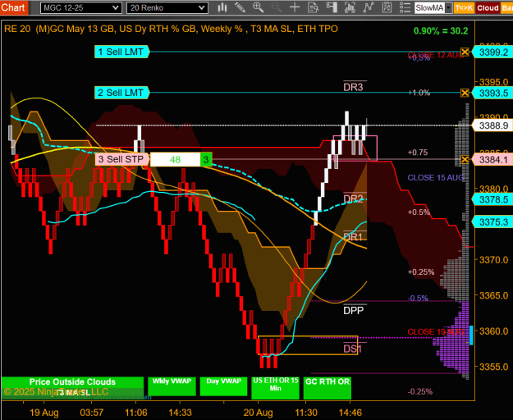
Task: Select the crosshair cursor icon
Action: (x=295, y=7)
